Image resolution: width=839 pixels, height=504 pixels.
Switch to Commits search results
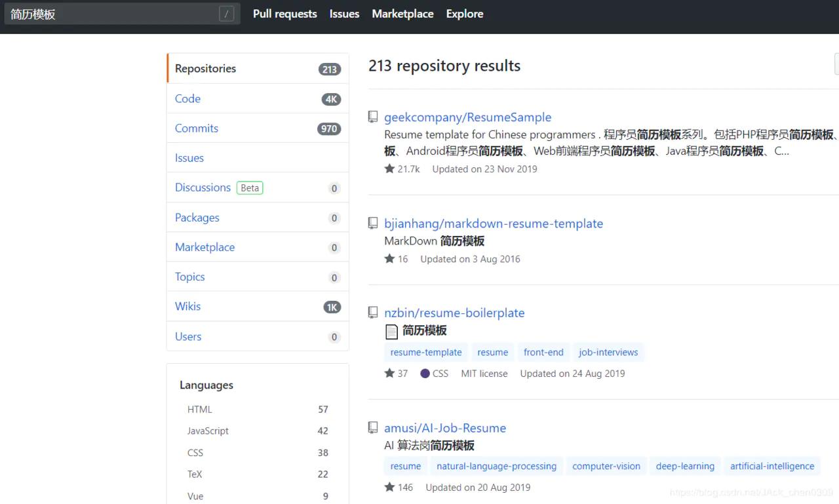click(197, 128)
